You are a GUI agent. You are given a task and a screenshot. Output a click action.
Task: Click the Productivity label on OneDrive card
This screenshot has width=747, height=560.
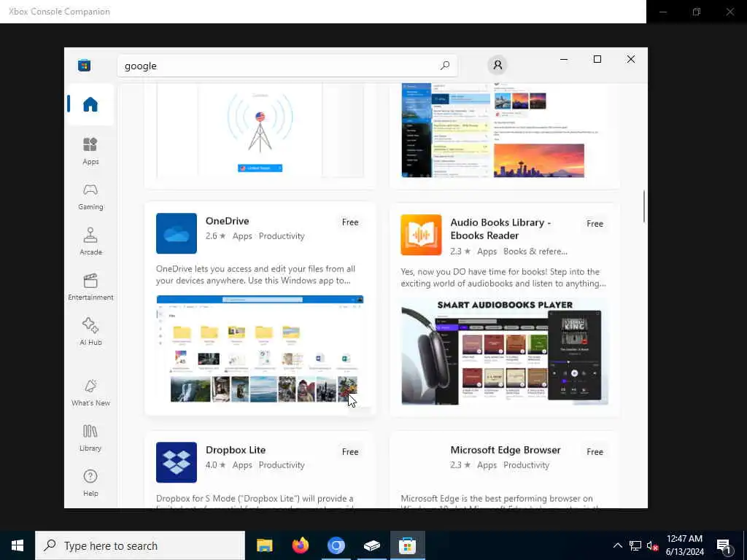click(x=282, y=236)
